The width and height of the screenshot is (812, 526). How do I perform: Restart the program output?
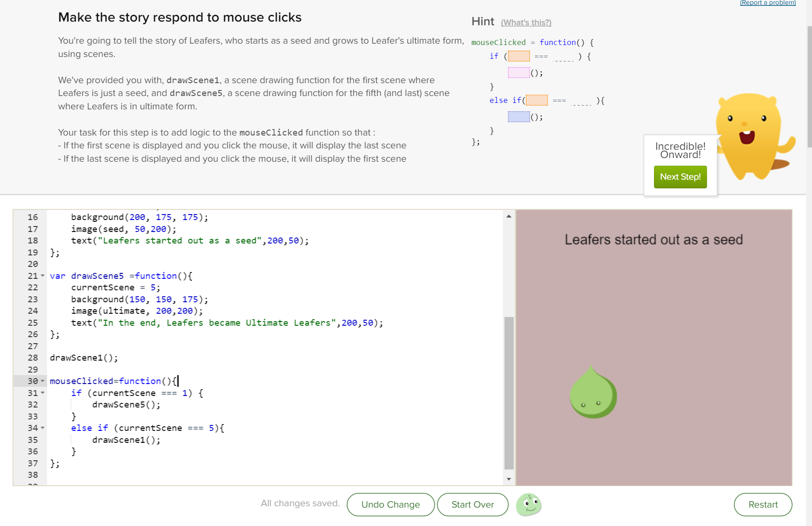(763, 504)
